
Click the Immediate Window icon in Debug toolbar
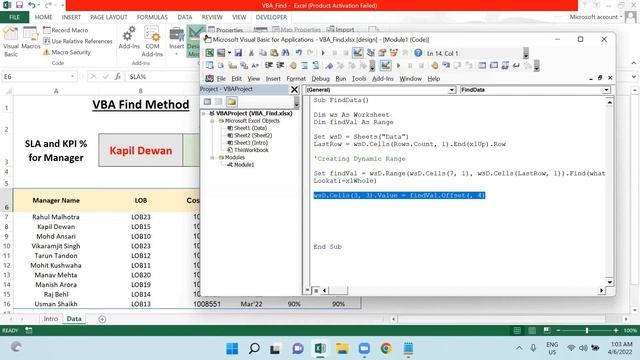pos(494,65)
